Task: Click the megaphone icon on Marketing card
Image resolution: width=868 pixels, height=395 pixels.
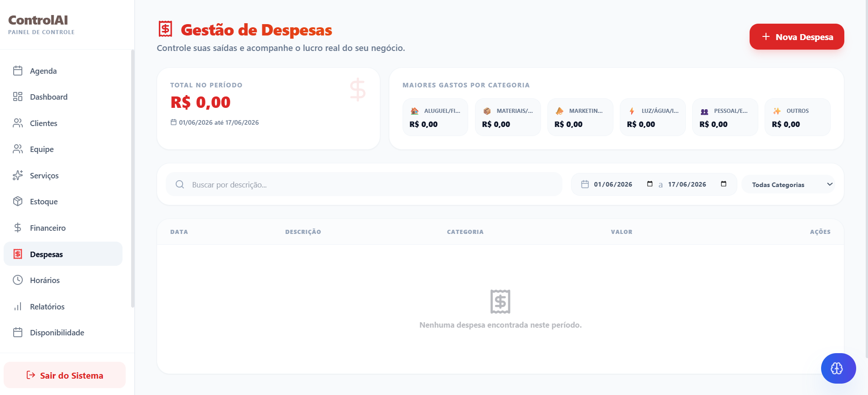Action: click(559, 111)
